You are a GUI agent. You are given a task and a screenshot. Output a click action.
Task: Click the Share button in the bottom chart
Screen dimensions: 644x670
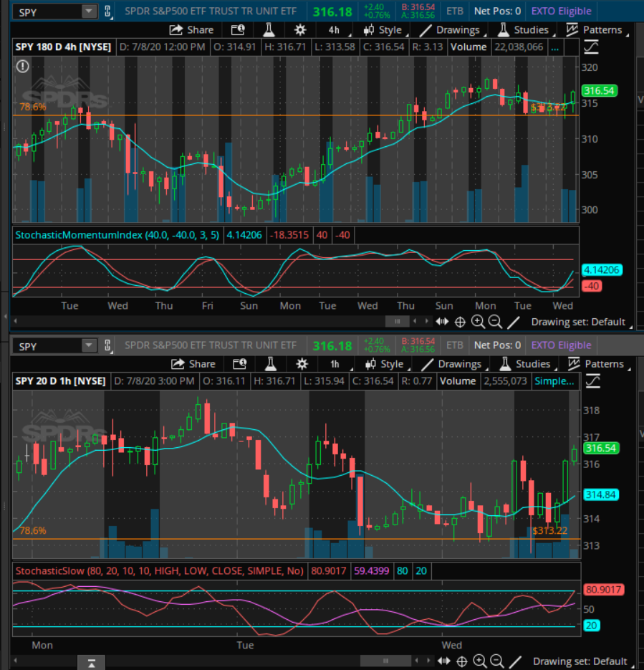point(193,364)
